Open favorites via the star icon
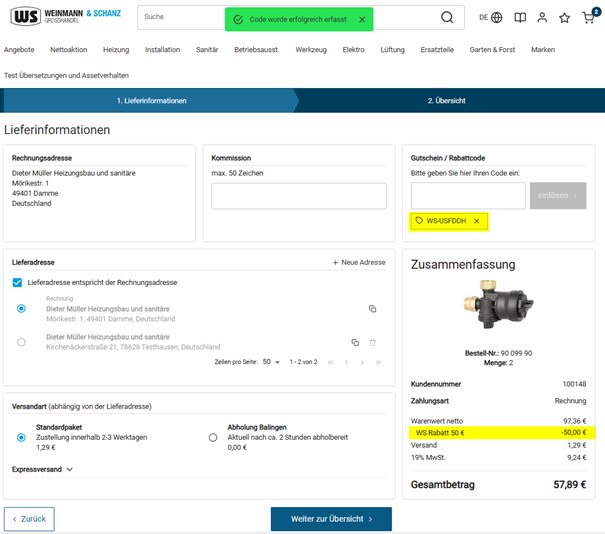Image resolution: width=605 pixels, height=534 pixels. point(565,18)
